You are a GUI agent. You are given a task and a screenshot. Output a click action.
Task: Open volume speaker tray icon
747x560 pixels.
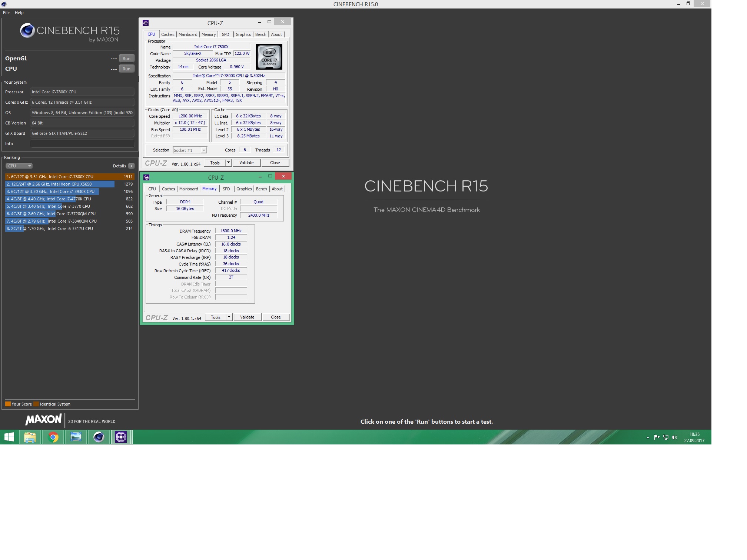tap(674, 437)
